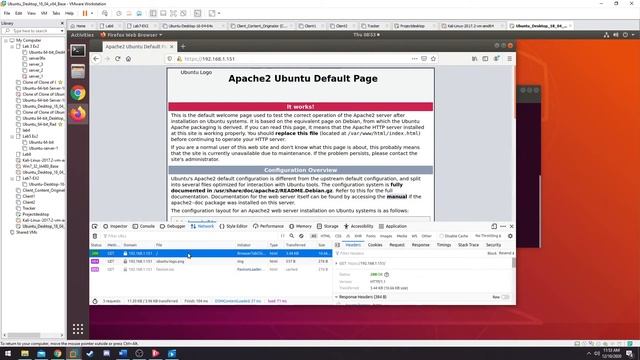Switch to the Debugger devtools tab
640x360 pixels.
pyautogui.click(x=173, y=226)
